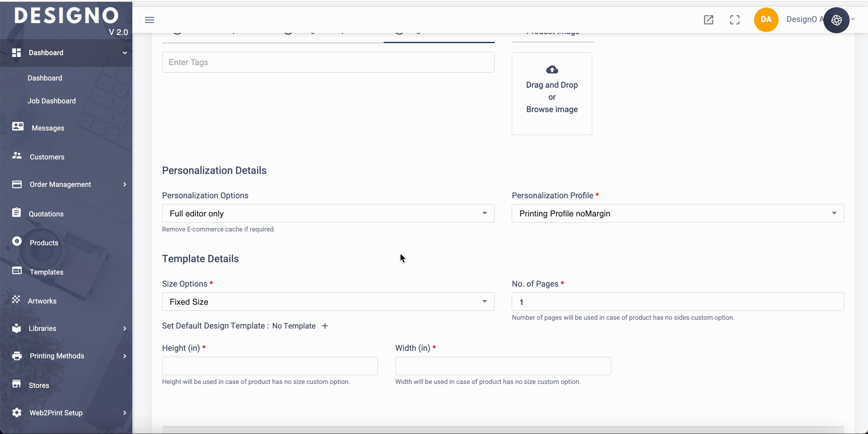Open Messages from the sidebar
This screenshot has height=434, width=868.
pyautogui.click(x=48, y=128)
